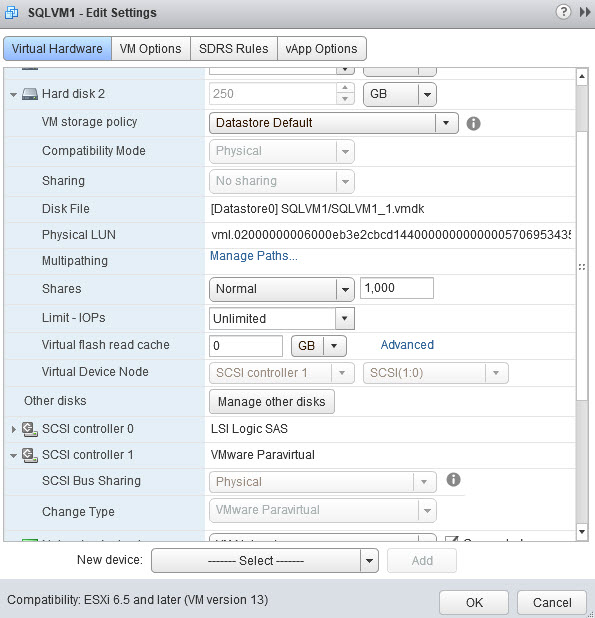
Task: Click the Add device button
Action: click(422, 560)
